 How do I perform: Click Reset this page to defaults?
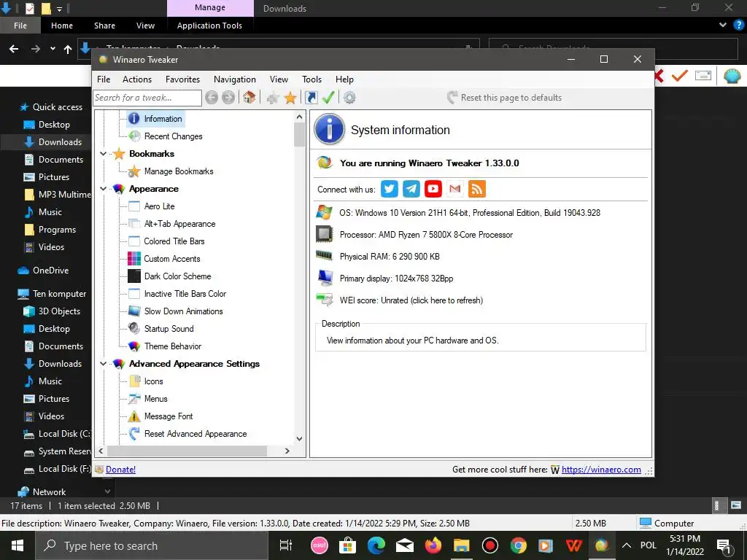(504, 98)
